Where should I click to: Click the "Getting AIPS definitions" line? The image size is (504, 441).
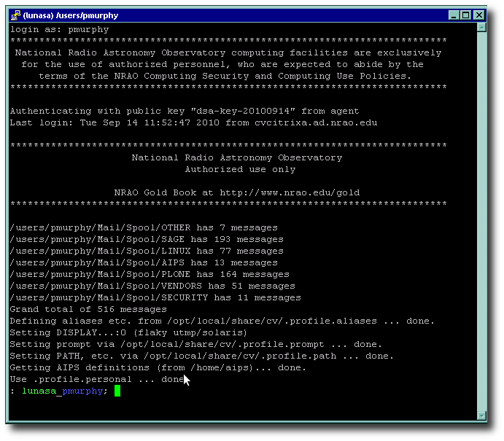(x=158, y=367)
